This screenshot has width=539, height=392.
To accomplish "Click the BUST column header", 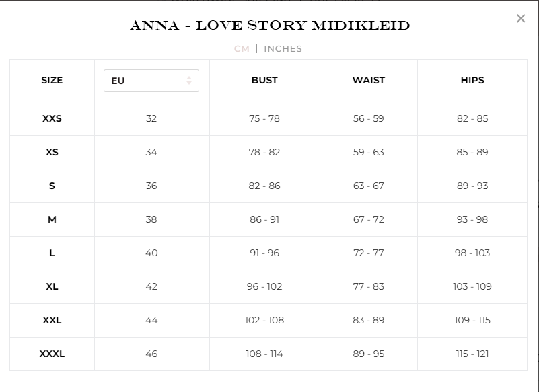I will 264,81.
